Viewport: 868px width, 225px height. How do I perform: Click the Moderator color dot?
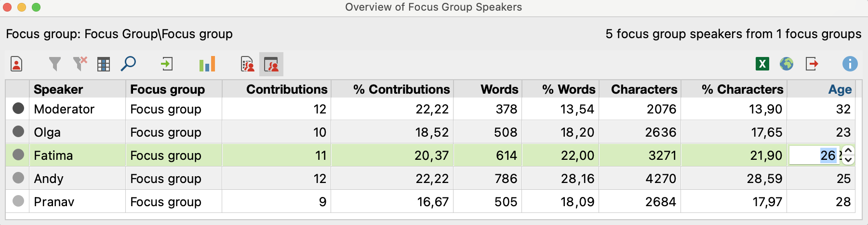coord(18,109)
